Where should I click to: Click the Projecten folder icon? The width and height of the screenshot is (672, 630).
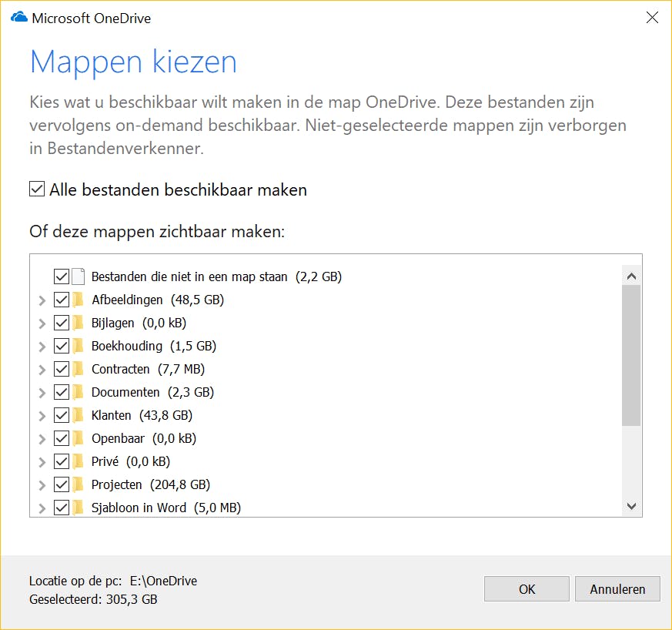coord(78,484)
